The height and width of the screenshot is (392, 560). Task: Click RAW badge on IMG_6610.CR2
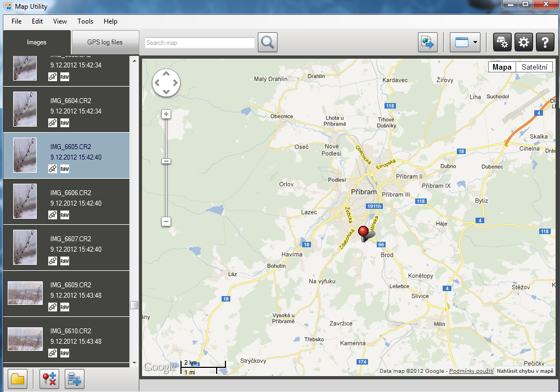tap(65, 353)
